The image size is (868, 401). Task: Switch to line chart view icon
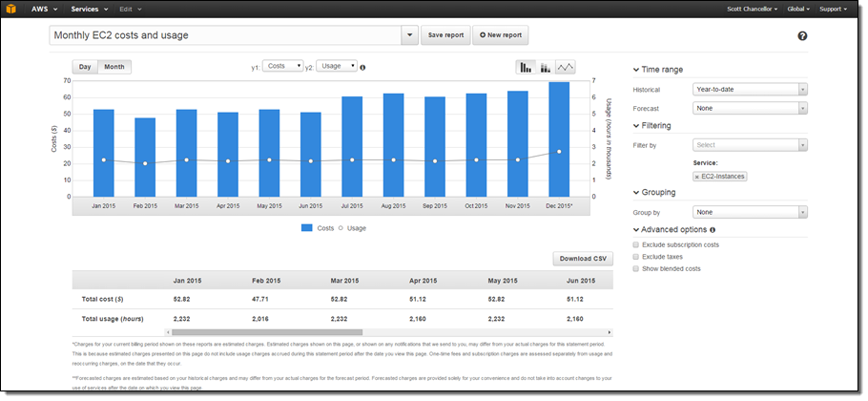(567, 67)
